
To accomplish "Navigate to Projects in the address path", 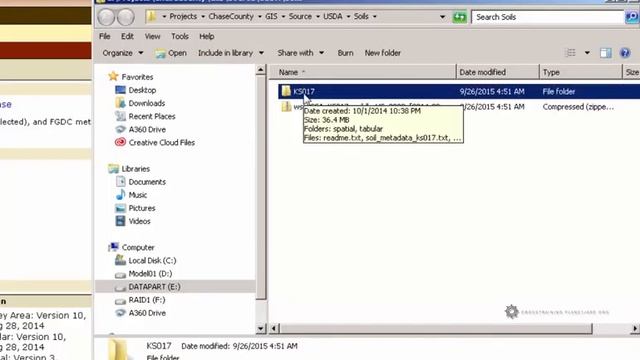I will click(183, 17).
